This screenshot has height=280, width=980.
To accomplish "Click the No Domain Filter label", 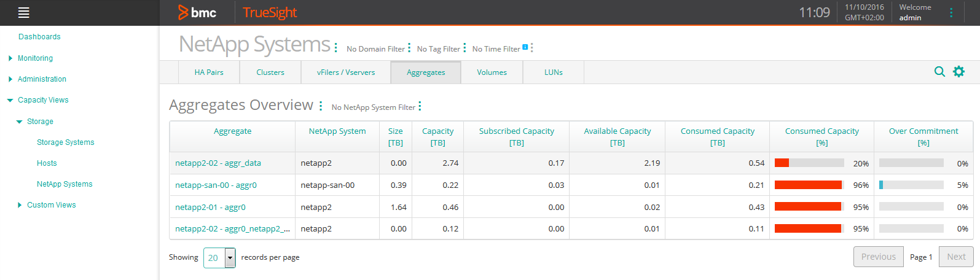I will 375,49.
